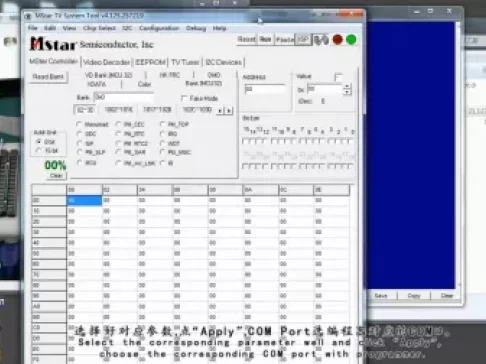486x364 pixels.
Task: Click the Clear button under percentage
Action: pyautogui.click(x=56, y=176)
